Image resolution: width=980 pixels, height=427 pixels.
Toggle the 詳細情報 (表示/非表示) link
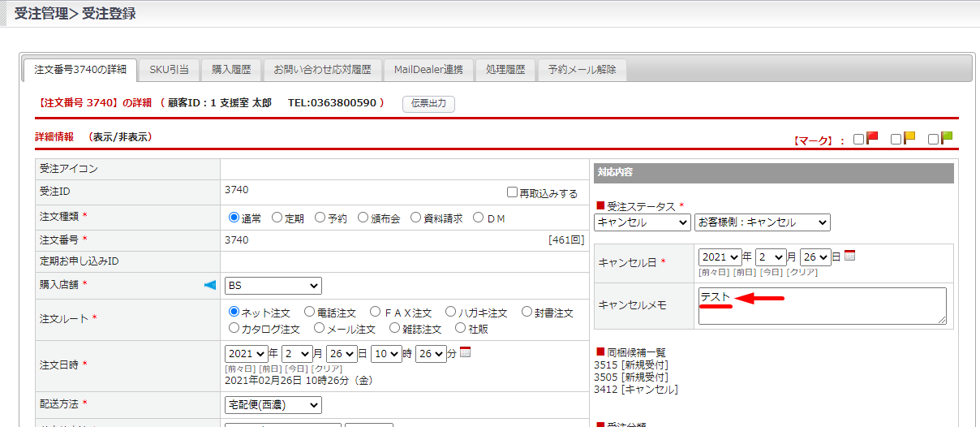pyautogui.click(x=121, y=137)
